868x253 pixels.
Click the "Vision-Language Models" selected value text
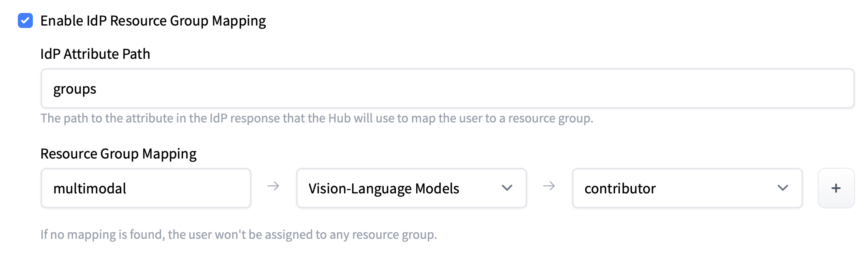[x=384, y=189]
